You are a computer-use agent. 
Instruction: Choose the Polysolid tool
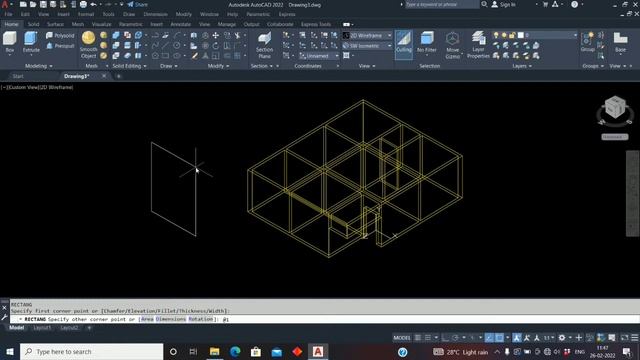(60, 36)
